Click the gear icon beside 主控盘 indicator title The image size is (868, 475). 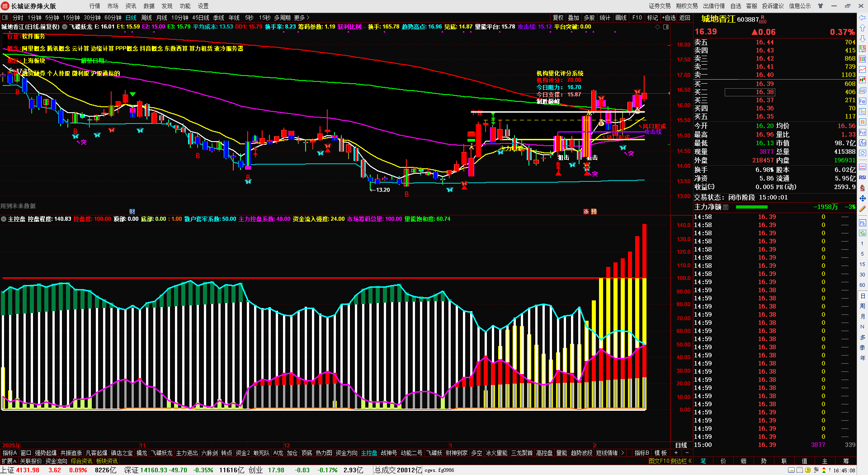4,219
